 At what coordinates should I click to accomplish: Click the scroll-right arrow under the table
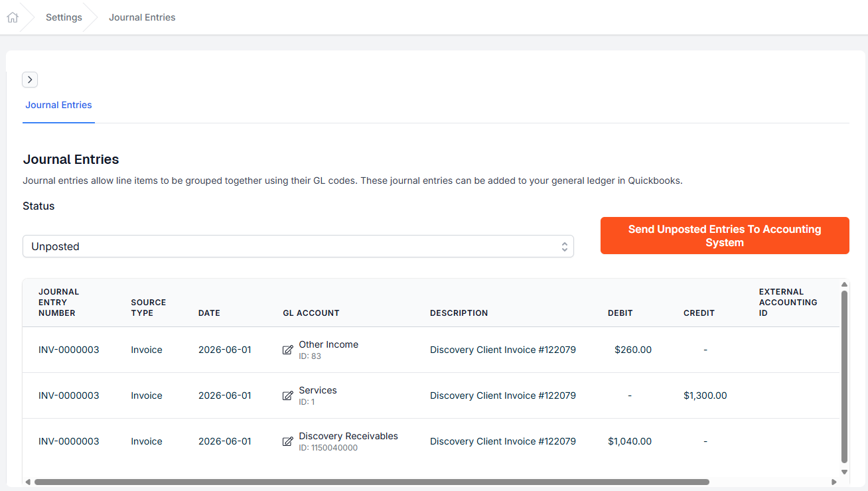tap(834, 482)
